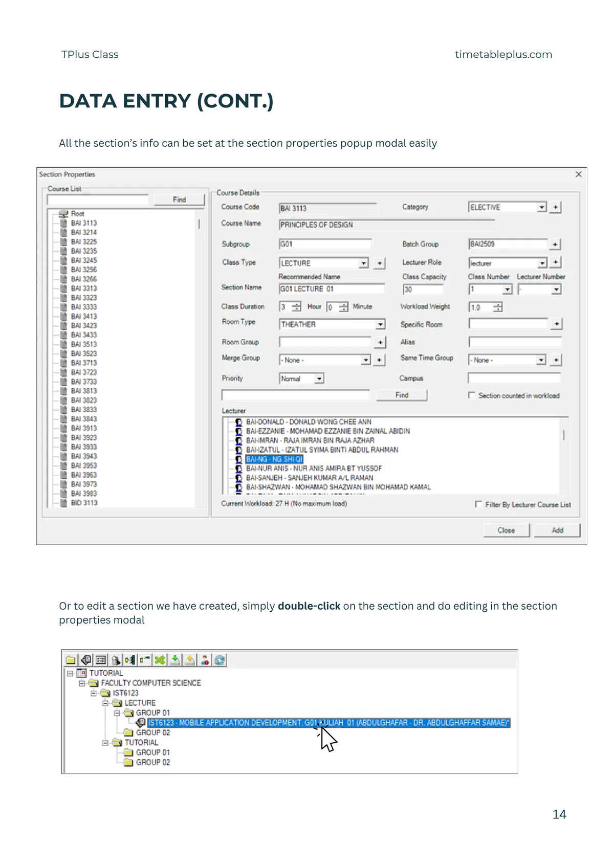Click the plus button next to Batch Group
This screenshot has width=614, height=868.
556,244
